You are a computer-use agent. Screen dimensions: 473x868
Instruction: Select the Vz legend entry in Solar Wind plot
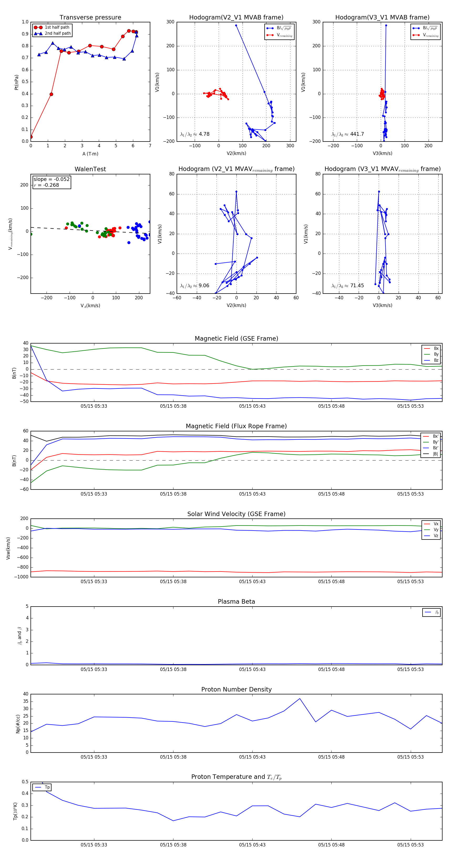[431, 536]
